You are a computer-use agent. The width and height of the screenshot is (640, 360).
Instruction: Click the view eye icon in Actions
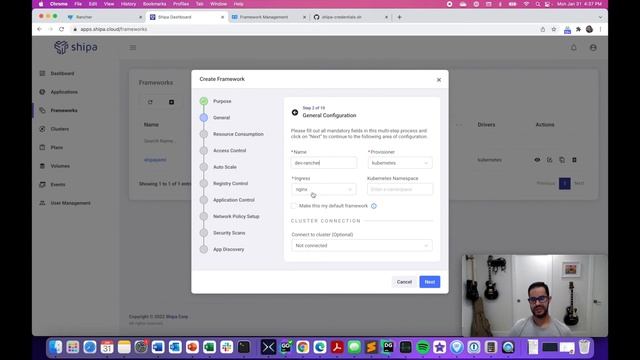(x=537, y=160)
